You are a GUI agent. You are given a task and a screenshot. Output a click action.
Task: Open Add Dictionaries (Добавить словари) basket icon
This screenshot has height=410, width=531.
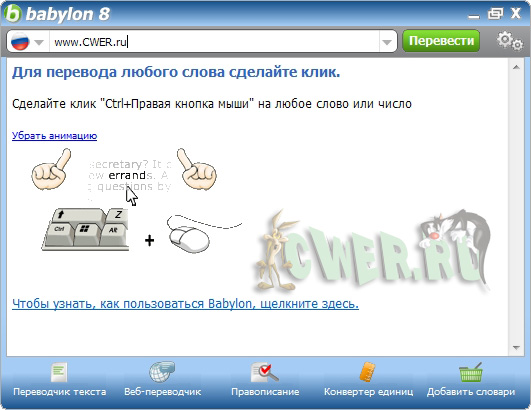(471, 372)
